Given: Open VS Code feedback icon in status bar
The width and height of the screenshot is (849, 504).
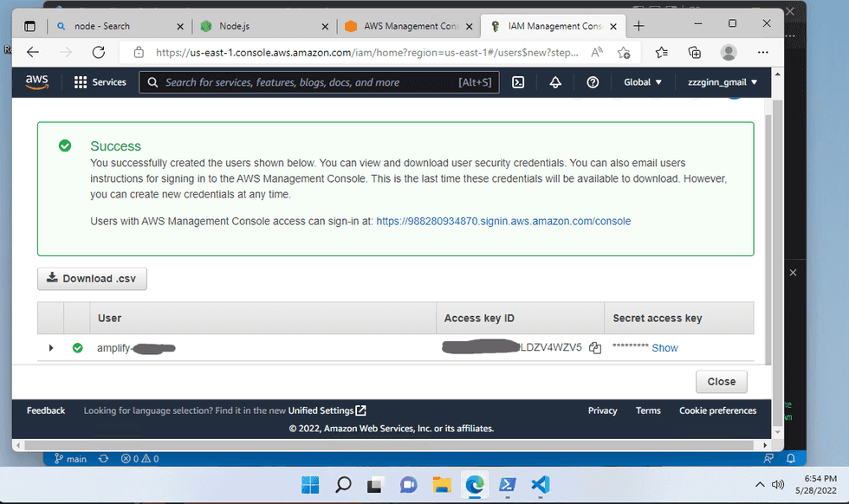Looking at the screenshot, I should point(768,458).
